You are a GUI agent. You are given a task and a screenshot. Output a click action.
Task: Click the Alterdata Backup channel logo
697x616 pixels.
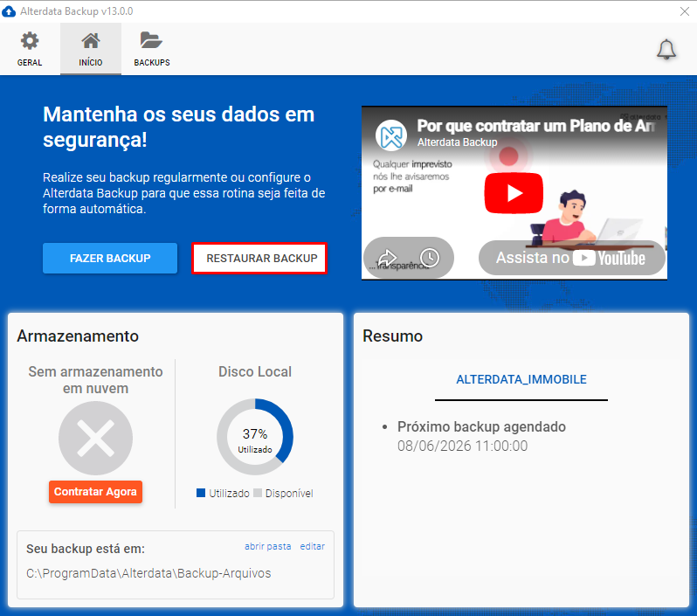(391, 135)
